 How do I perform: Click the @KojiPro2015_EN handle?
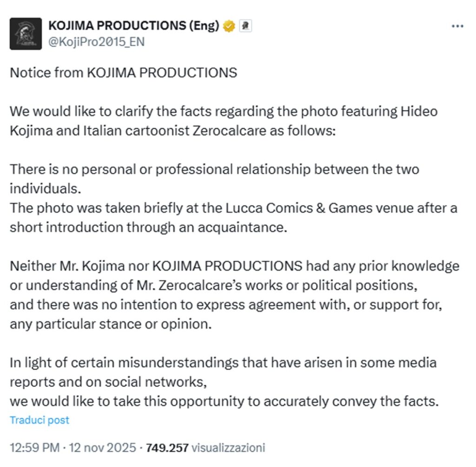96,42
